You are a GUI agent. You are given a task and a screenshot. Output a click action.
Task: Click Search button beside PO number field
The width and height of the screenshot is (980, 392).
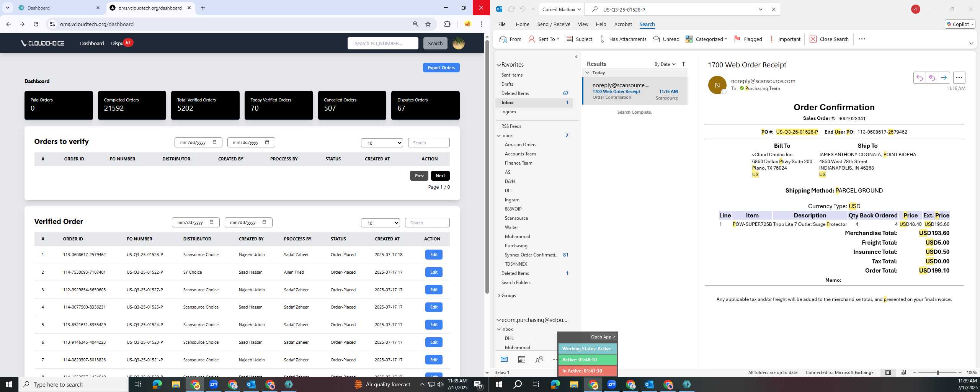pyautogui.click(x=435, y=43)
